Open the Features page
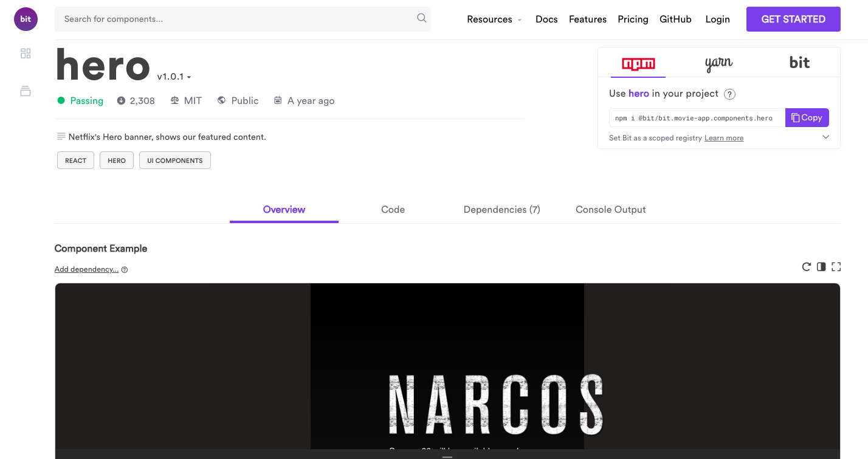 [x=588, y=19]
